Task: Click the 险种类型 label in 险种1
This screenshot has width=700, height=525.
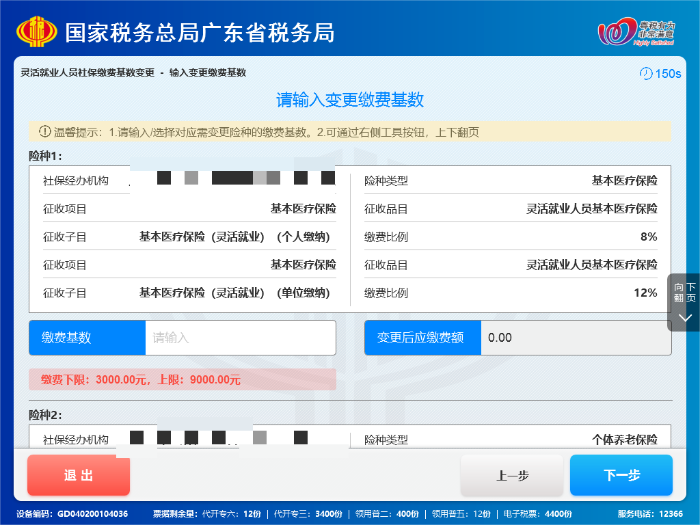Action: click(x=386, y=181)
